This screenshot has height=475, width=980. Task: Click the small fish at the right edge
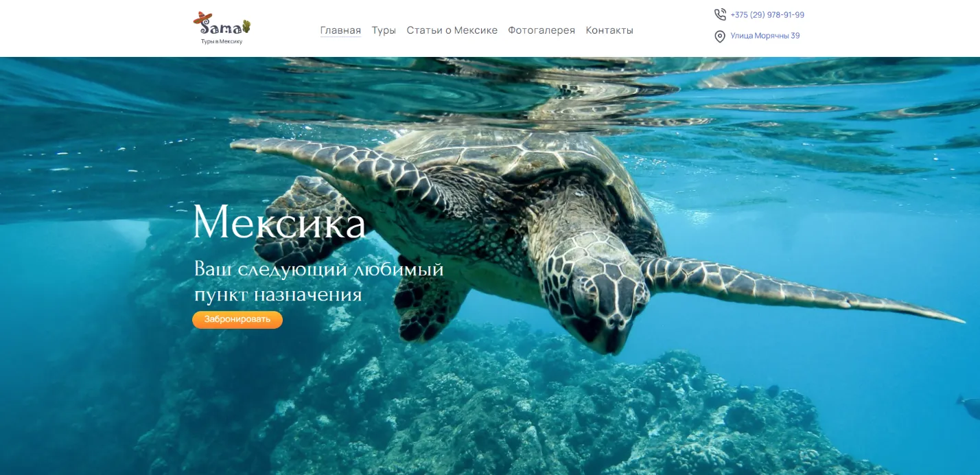click(x=968, y=406)
